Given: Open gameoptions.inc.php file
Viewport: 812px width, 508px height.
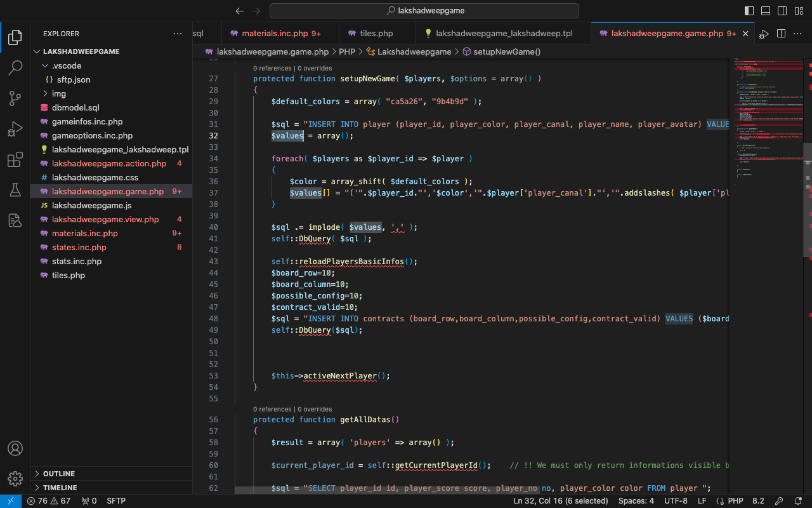Looking at the screenshot, I should pyautogui.click(x=111, y=135).
